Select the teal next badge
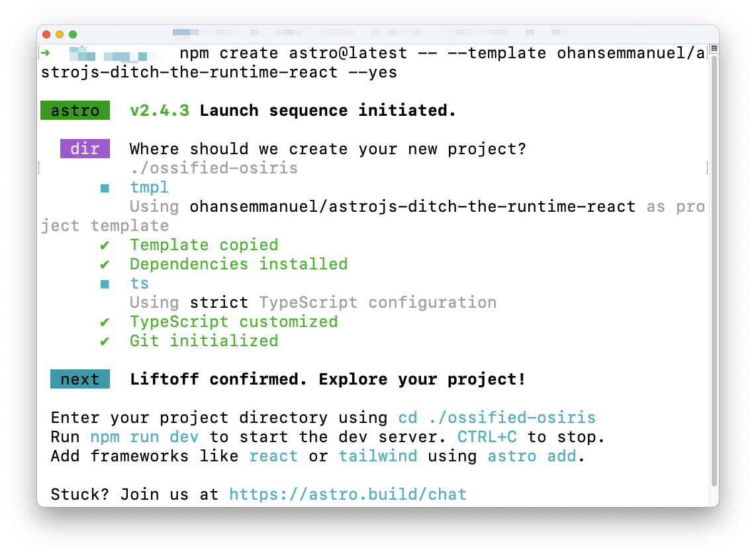The height and width of the screenshot is (556, 756). click(79, 379)
